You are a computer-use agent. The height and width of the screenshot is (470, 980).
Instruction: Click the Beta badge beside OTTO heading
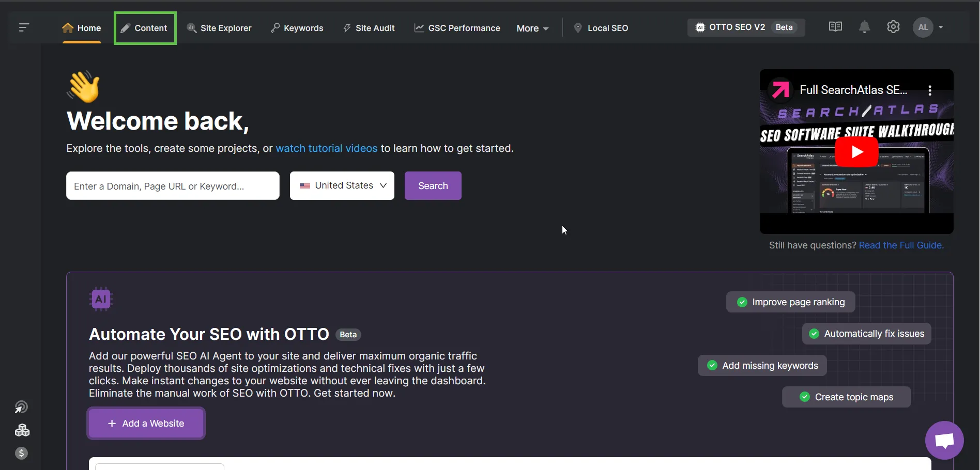pyautogui.click(x=348, y=335)
